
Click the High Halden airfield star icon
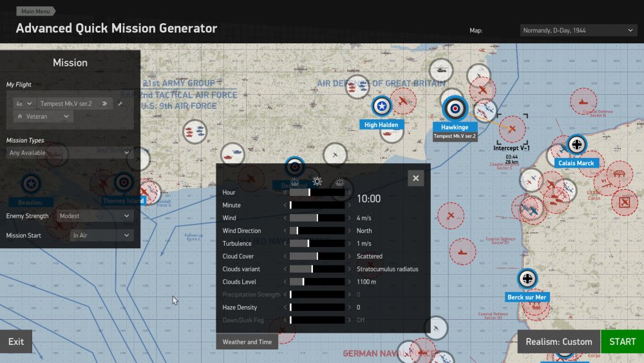click(382, 106)
